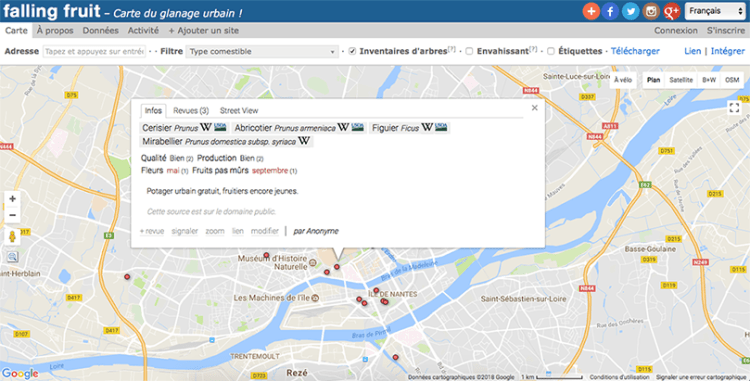The height and width of the screenshot is (381, 750).
Task: Click + Ajouter un site
Action: pyautogui.click(x=203, y=31)
